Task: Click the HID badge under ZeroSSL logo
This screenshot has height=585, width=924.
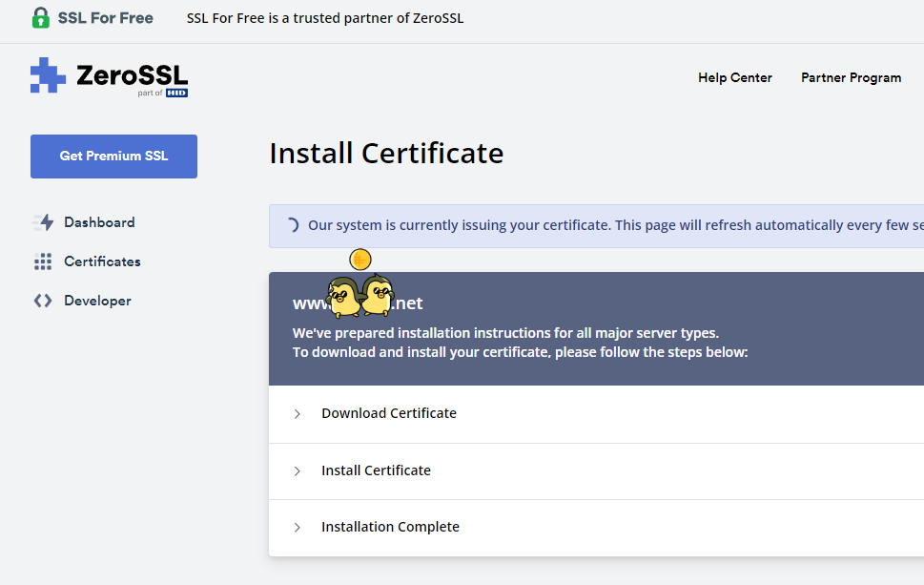Action: pos(176,94)
